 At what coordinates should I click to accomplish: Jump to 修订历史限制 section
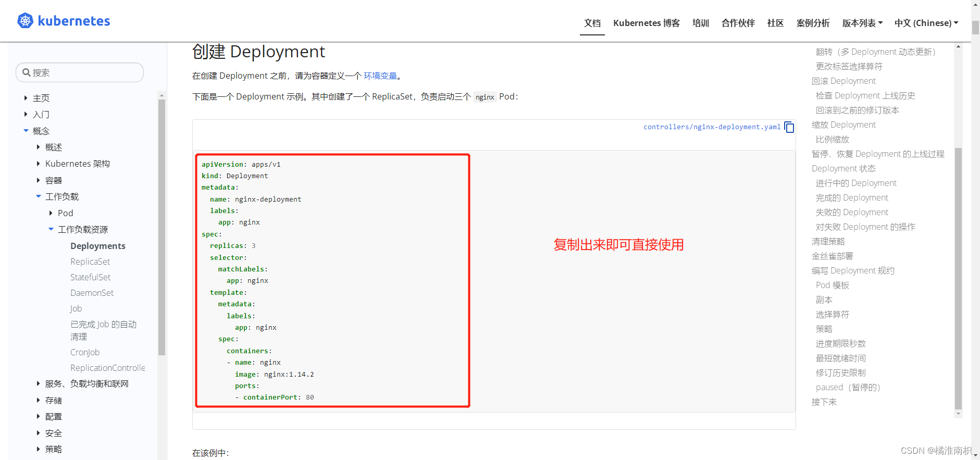[841, 373]
